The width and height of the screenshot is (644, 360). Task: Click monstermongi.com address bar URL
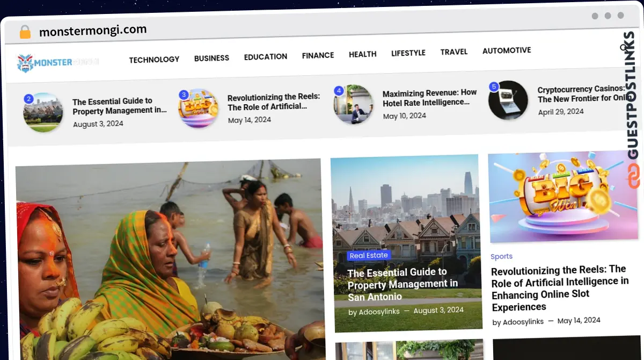point(93,31)
